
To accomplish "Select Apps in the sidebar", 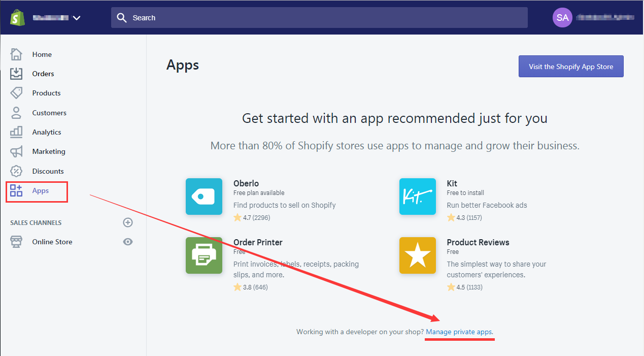I will (x=41, y=190).
